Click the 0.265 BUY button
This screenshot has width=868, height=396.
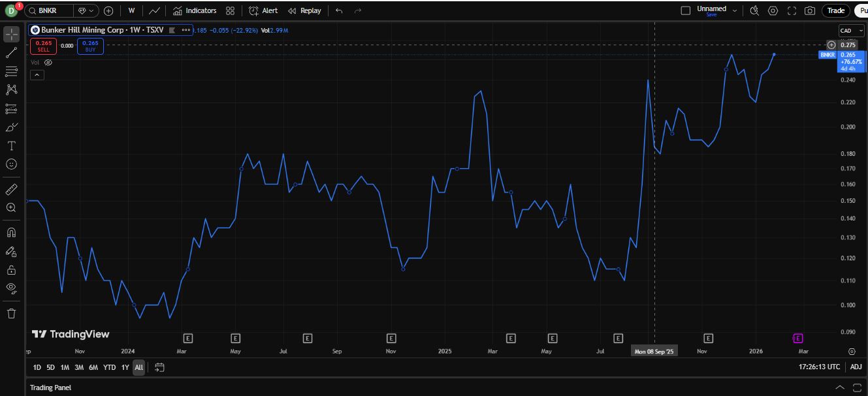pyautogui.click(x=90, y=46)
